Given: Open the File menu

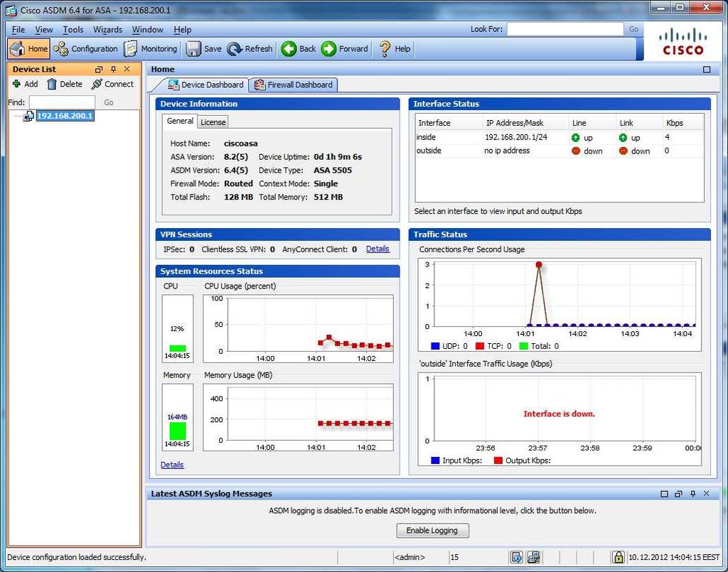Looking at the screenshot, I should tap(18, 30).
